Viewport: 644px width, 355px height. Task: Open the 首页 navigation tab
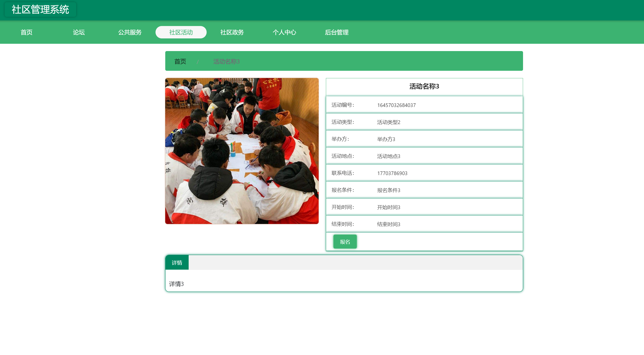[26, 32]
